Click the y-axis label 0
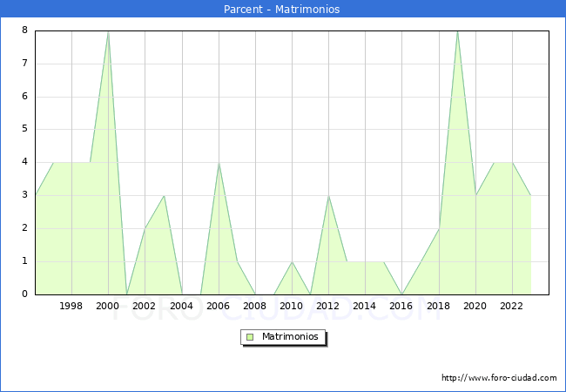The width and height of the screenshot is (566, 392). (24, 294)
